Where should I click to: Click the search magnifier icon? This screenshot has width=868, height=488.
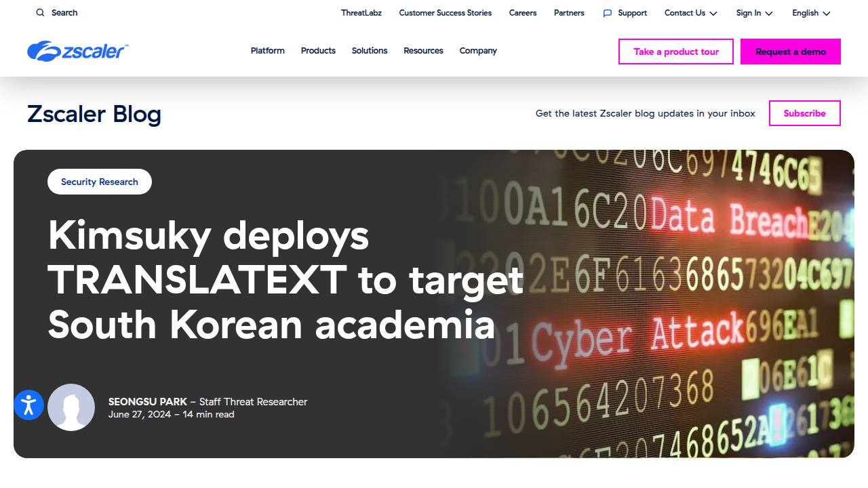pos(40,13)
